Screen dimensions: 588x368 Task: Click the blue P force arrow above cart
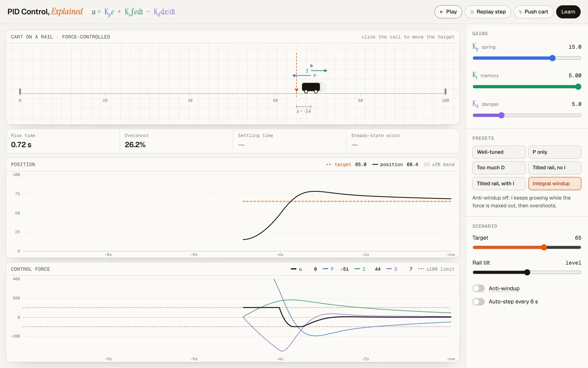pos(302,75)
